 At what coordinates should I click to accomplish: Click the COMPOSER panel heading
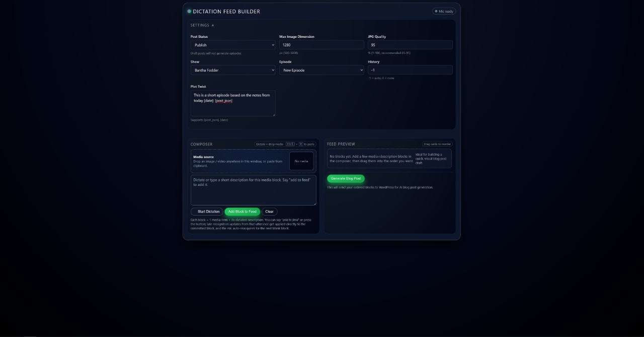coord(201,144)
